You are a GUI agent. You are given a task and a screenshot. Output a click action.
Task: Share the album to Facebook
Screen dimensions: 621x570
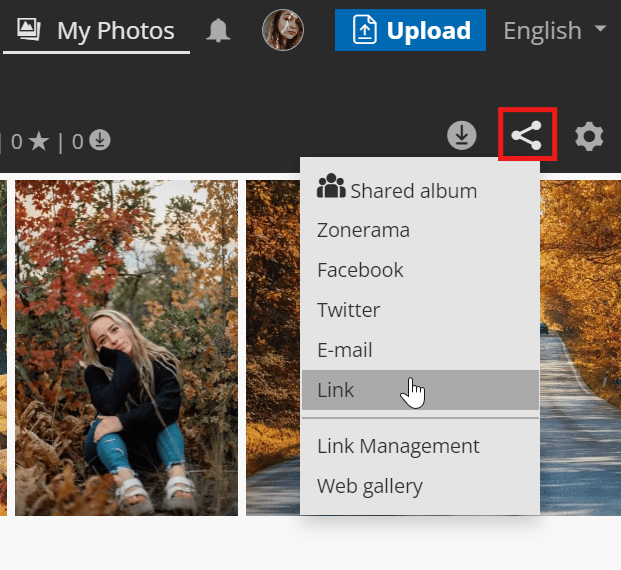coord(360,270)
